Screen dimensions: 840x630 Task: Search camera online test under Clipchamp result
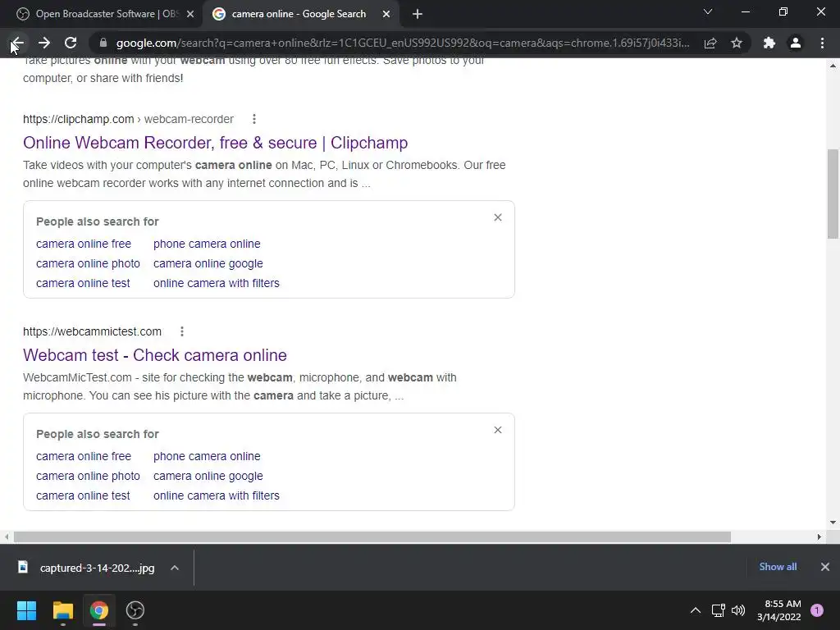tap(83, 283)
